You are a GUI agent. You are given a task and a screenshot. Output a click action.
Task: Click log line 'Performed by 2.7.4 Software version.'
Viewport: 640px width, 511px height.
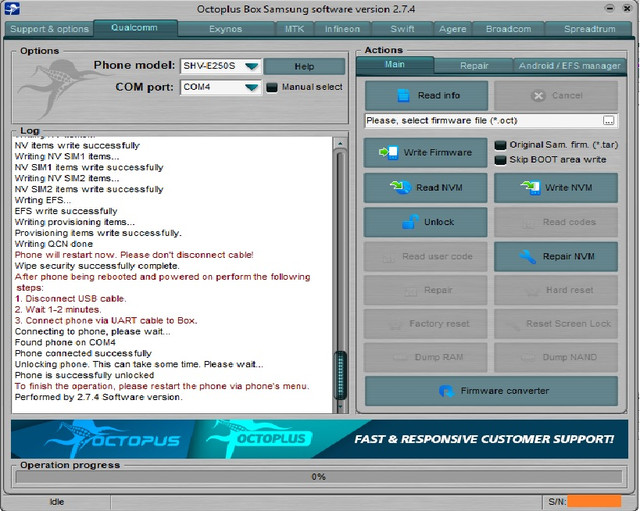[99, 397]
